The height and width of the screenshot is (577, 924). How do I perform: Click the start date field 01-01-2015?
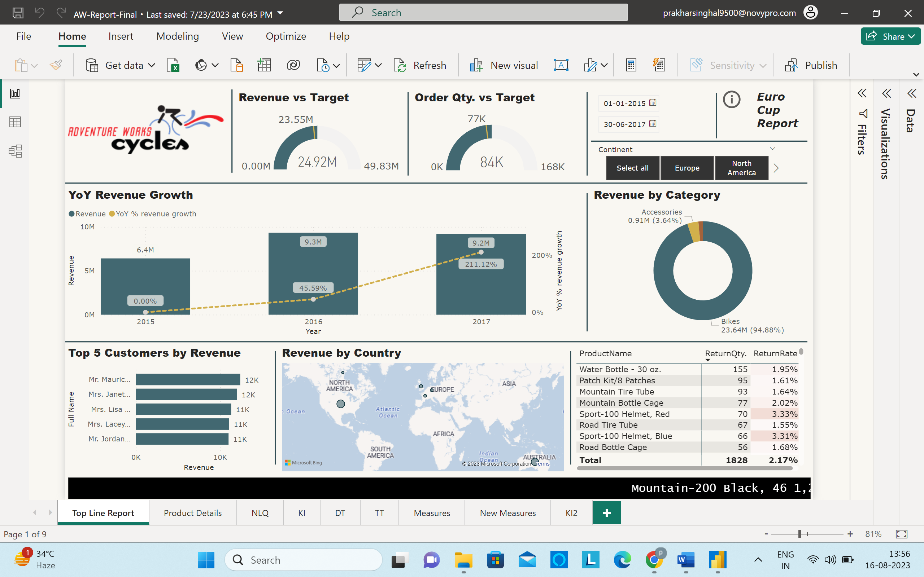625,103
